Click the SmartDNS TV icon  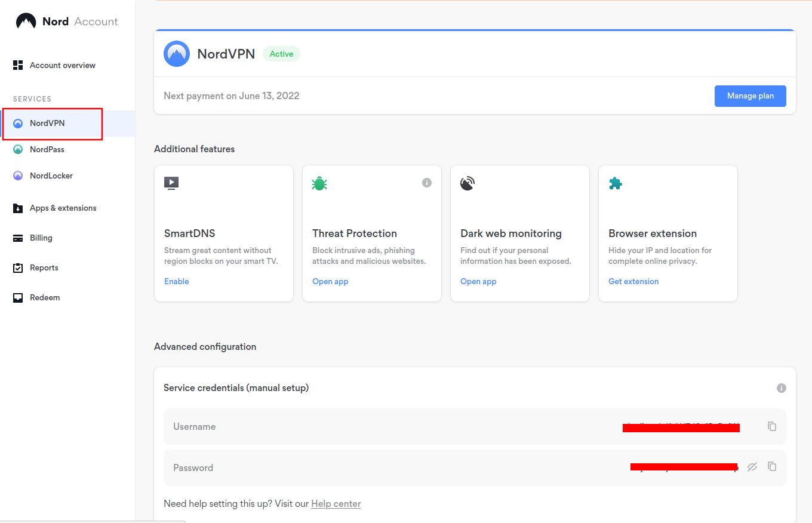pyautogui.click(x=171, y=183)
